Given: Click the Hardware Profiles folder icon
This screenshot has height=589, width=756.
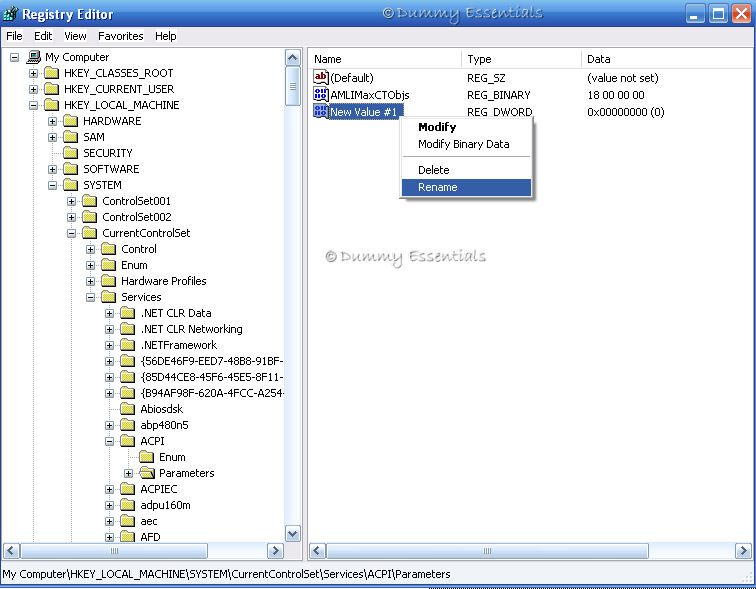Looking at the screenshot, I should [x=108, y=281].
